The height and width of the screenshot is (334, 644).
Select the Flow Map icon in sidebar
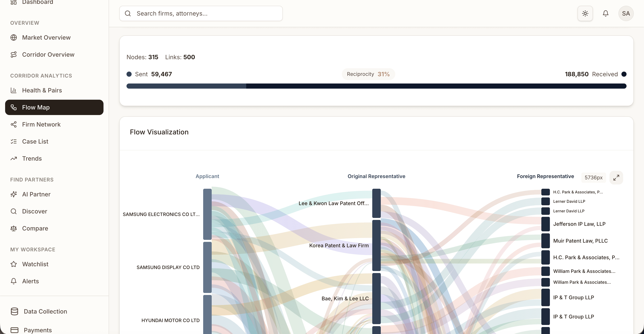[14, 107]
